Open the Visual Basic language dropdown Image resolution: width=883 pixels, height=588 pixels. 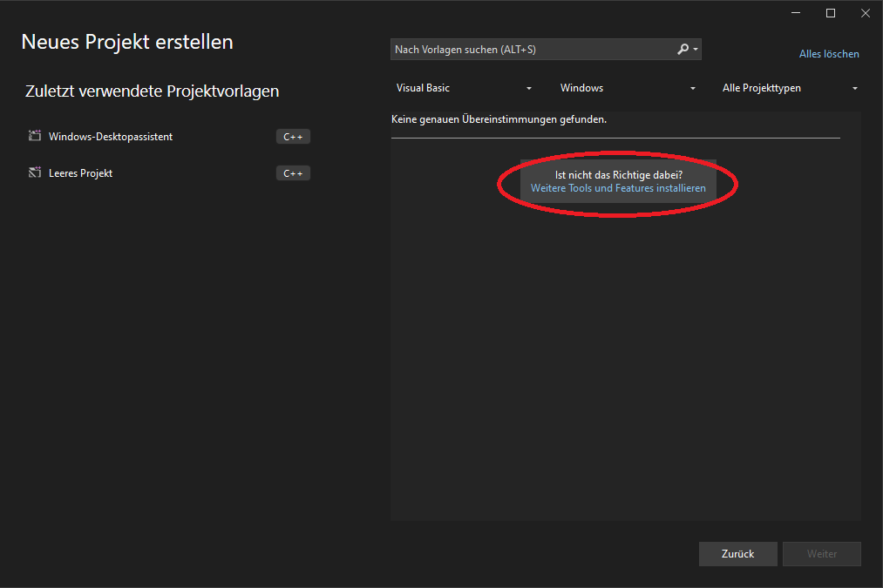[x=464, y=88]
